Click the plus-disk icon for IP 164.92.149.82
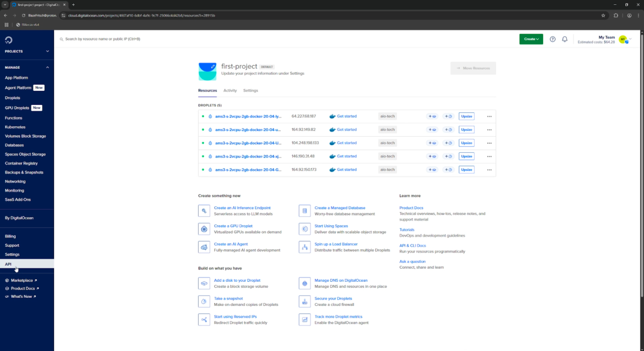The image size is (644, 351). pyautogui.click(x=432, y=130)
